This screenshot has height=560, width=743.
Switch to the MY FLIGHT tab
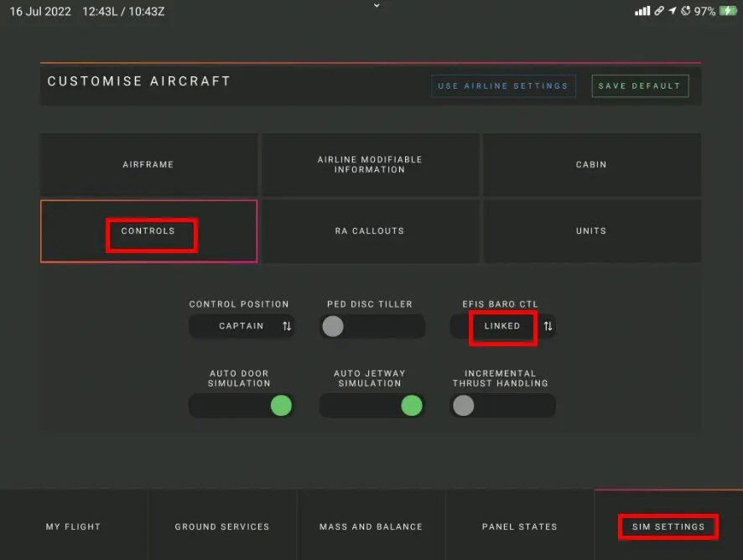pos(74,526)
